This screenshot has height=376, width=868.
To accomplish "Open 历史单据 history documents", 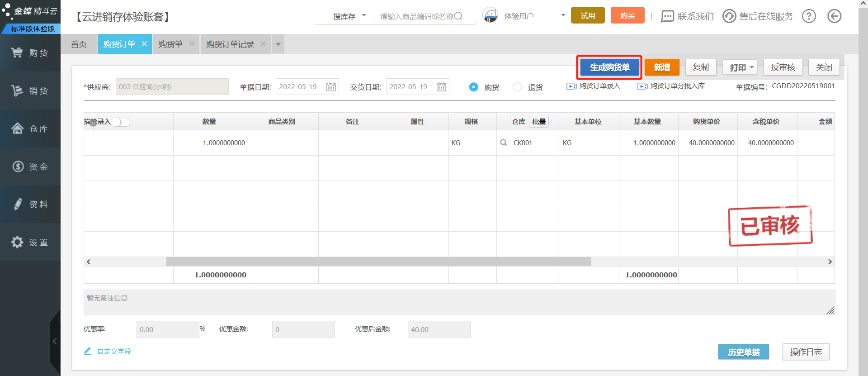I will coord(744,352).
